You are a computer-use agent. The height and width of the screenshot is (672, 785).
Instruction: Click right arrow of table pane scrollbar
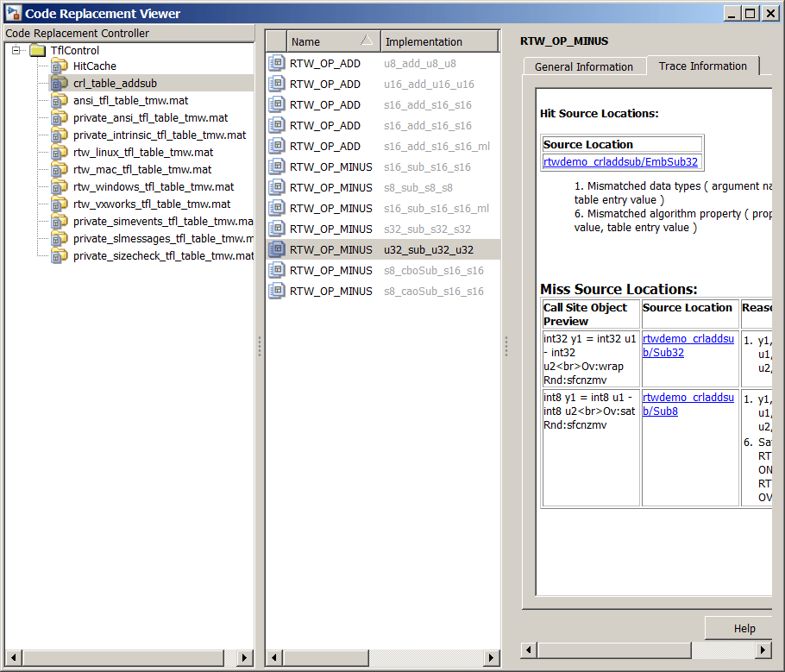pos(491,657)
